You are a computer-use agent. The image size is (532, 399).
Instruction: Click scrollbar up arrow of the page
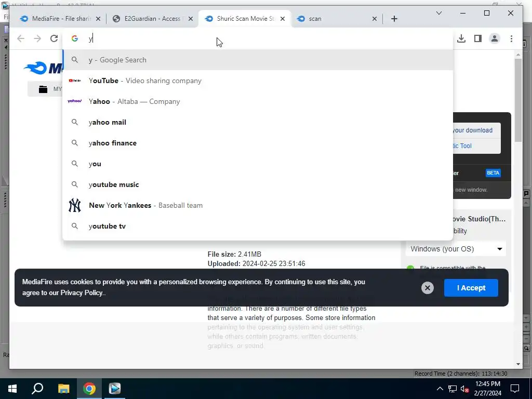coord(518,54)
